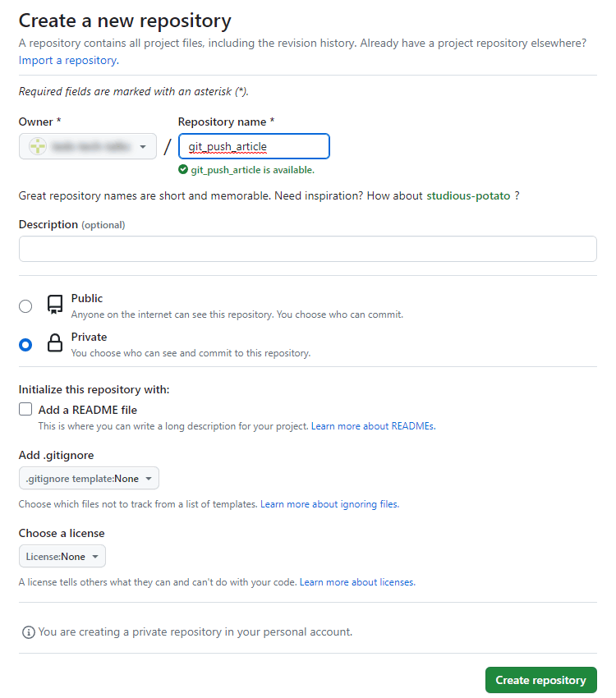Click the Repository name text field
This screenshot has height=698, width=616.
(253, 145)
